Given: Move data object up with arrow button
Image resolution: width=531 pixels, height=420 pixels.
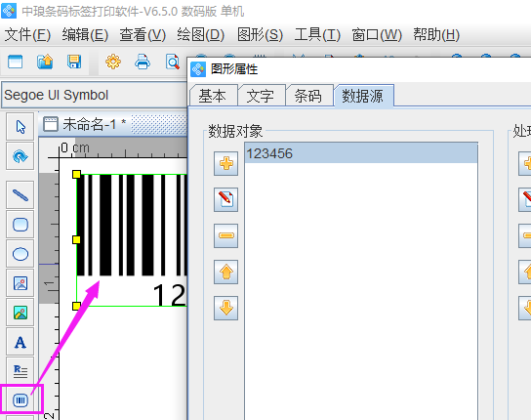Looking at the screenshot, I should 225,272.
